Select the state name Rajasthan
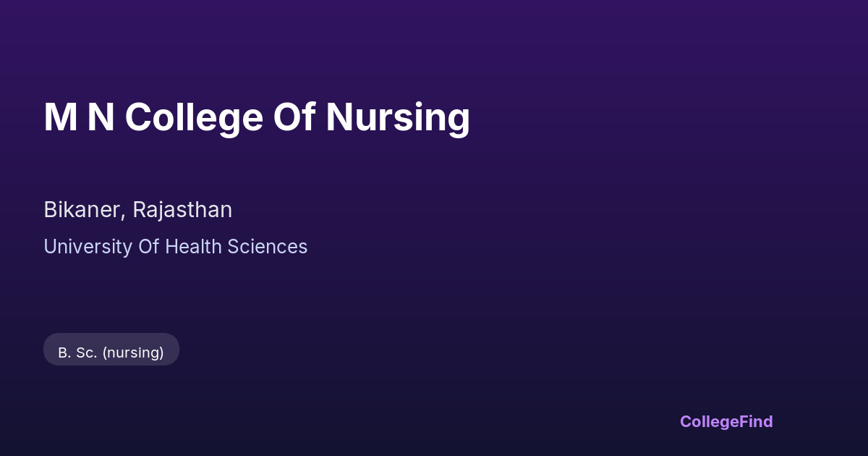The width and height of the screenshot is (868, 456). click(182, 210)
